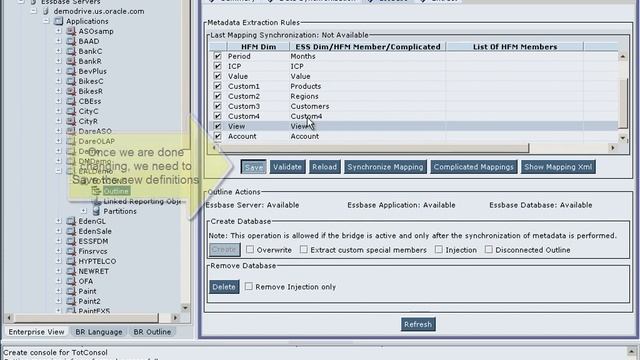Screen dimensions: 640x360
Task: Click Show Mapping Xml button
Action: tap(558, 167)
